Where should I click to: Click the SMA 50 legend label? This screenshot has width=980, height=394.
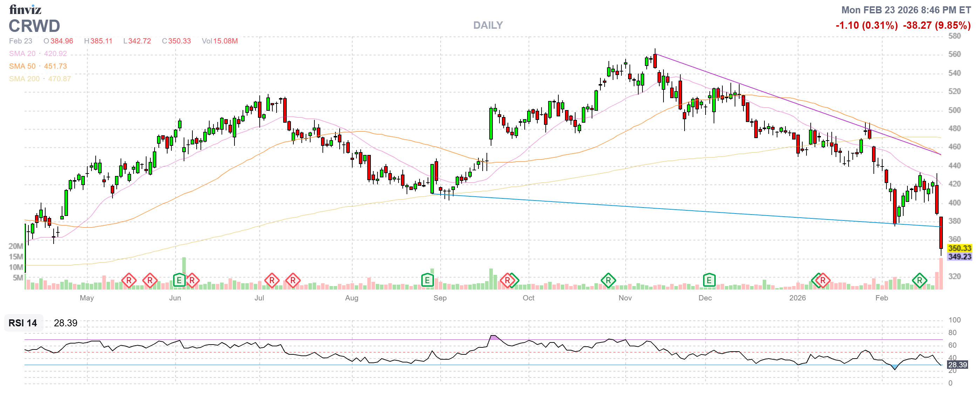22,66
